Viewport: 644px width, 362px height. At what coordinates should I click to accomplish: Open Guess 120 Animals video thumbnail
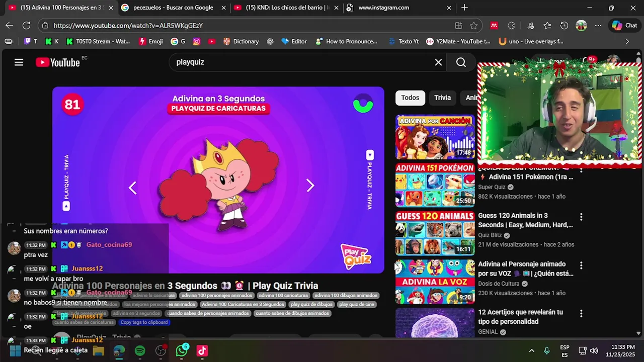coord(435,233)
